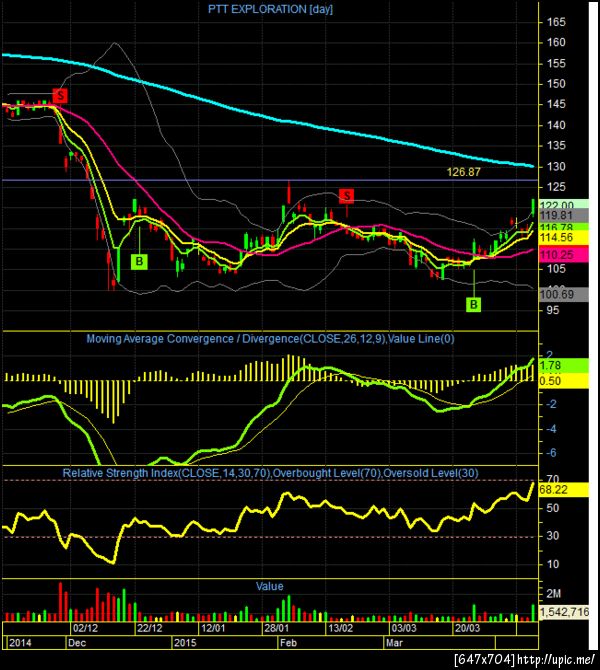Viewport: 600px width, 670px height.
Task: Click the 20/03 date label
Action: [467, 628]
